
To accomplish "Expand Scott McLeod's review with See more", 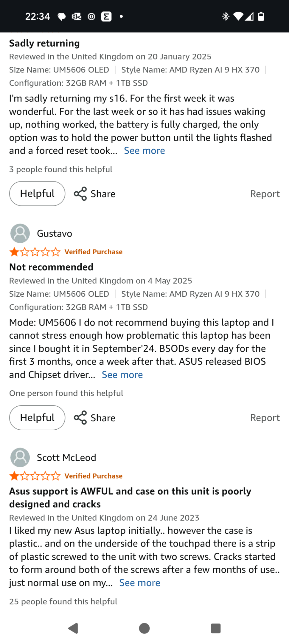I will [140, 583].
